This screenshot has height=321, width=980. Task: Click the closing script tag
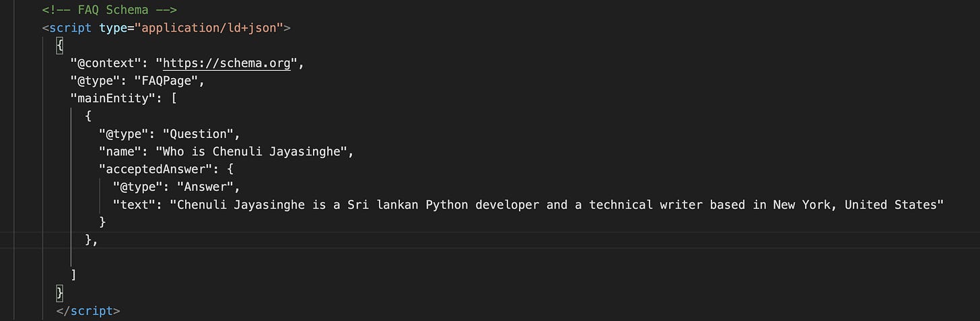88,311
